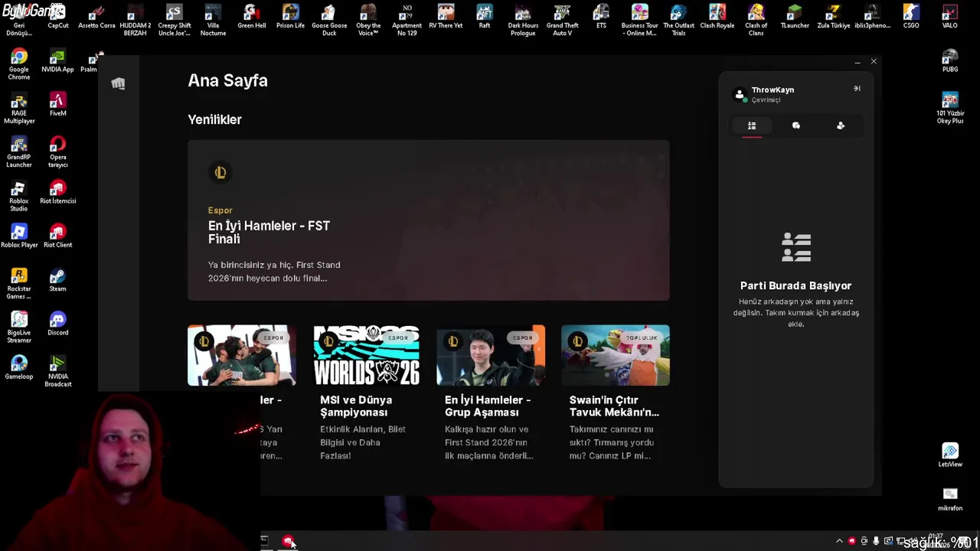Open the add friend tab icon
Screen dimensions: 980x551
[x=841, y=126]
